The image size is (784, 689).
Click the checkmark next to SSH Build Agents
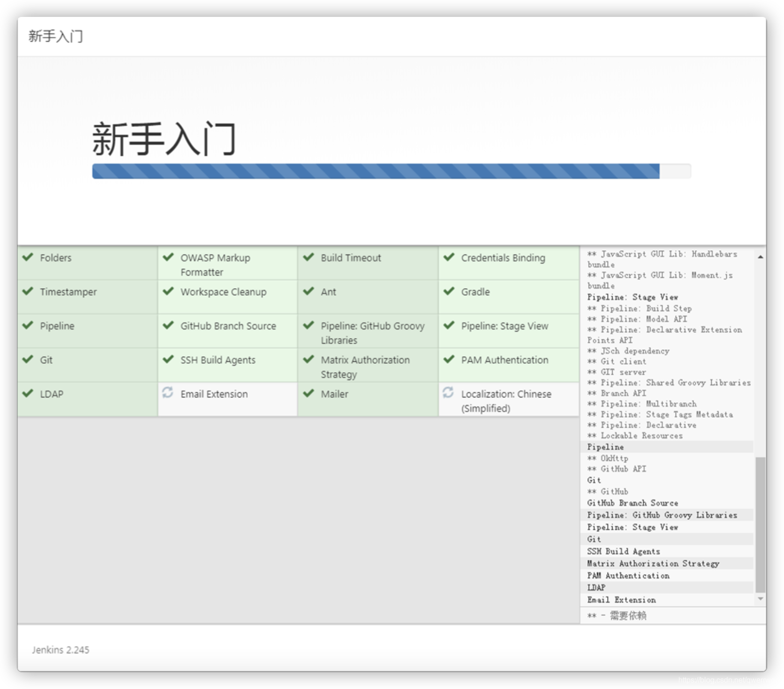pyautogui.click(x=168, y=360)
